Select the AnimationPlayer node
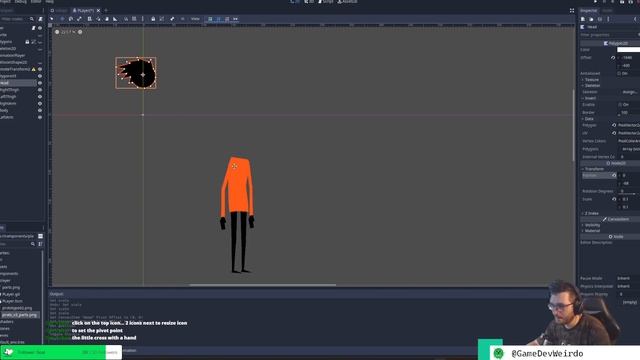The height and width of the screenshot is (360, 640). 13,56
